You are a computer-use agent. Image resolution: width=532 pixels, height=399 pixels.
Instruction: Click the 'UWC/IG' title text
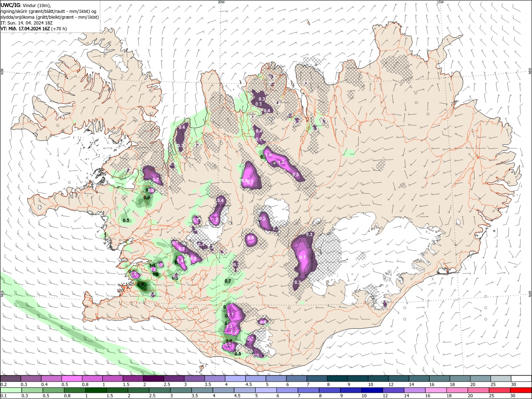point(10,5)
